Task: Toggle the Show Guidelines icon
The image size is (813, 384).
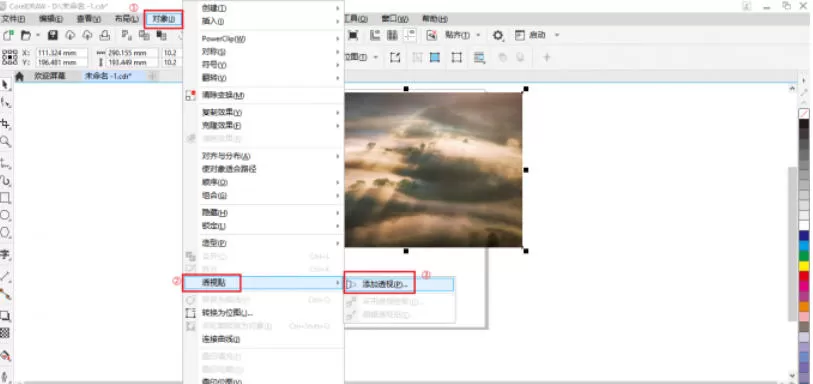Action: [410, 35]
